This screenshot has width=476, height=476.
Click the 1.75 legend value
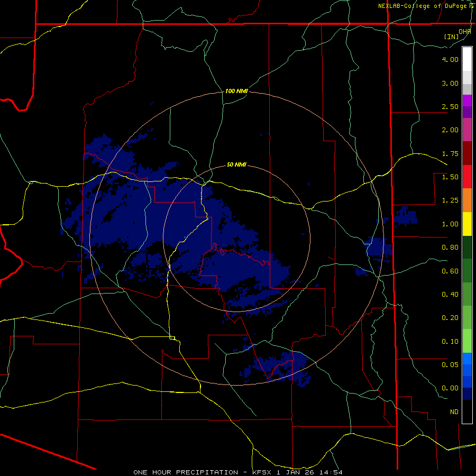(450, 153)
